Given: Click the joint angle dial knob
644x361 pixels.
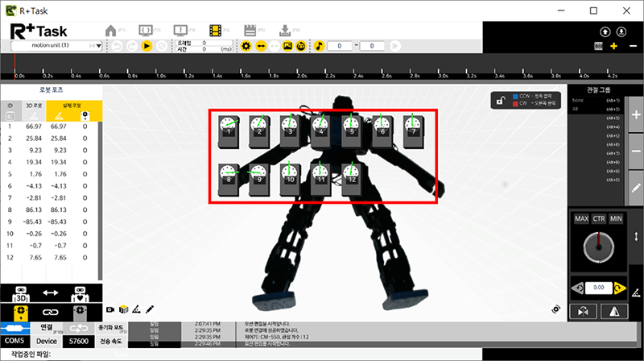Looking at the screenshot, I should pyautogui.click(x=597, y=248).
